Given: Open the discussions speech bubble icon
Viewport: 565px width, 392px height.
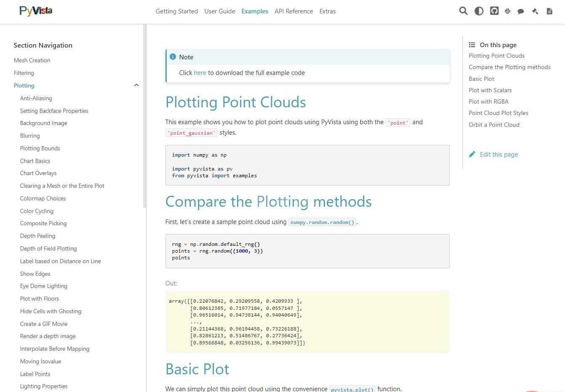Looking at the screenshot, I should click(521, 11).
